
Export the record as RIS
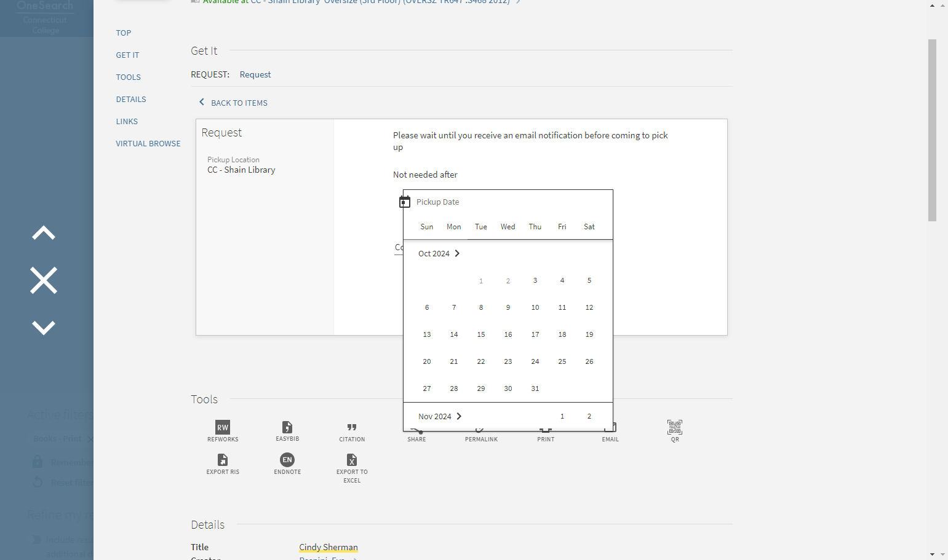click(223, 464)
